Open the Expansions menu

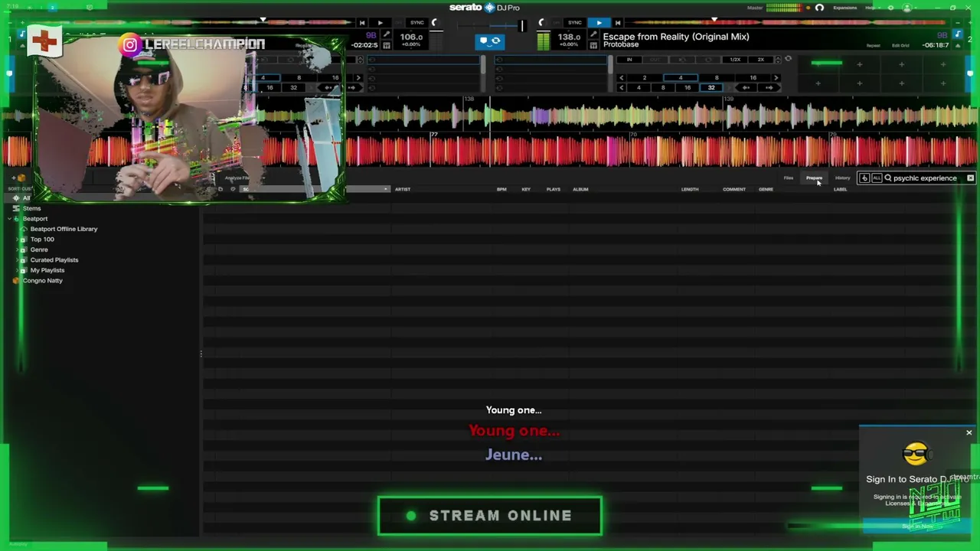coord(844,8)
